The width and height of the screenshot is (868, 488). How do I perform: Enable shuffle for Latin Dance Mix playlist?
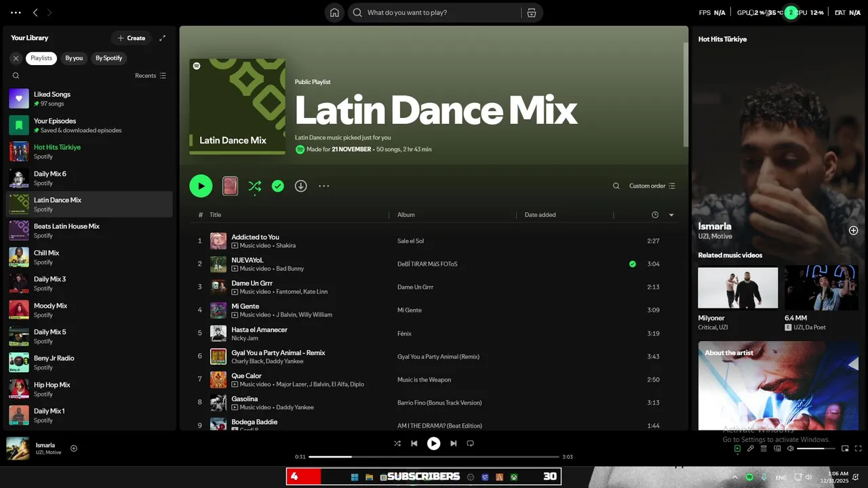(254, 186)
